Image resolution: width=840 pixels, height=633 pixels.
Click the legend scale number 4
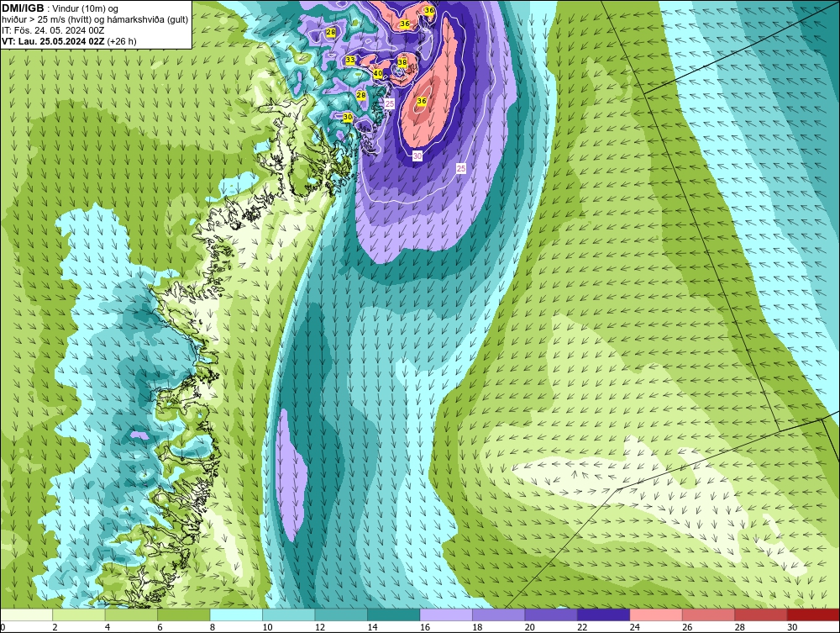(108, 627)
